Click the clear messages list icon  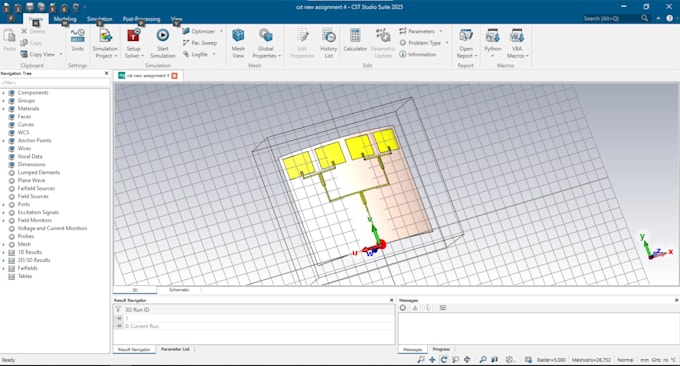443,308
